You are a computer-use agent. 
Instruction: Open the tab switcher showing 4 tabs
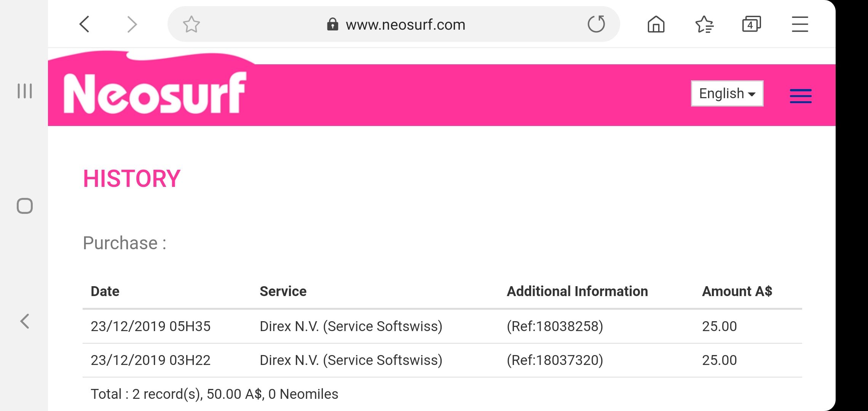point(752,25)
